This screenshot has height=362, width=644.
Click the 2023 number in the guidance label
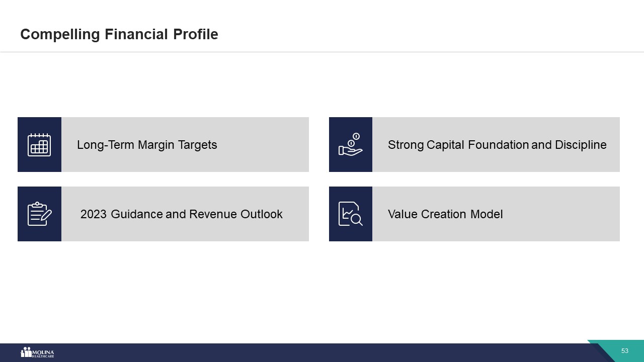[94, 215]
